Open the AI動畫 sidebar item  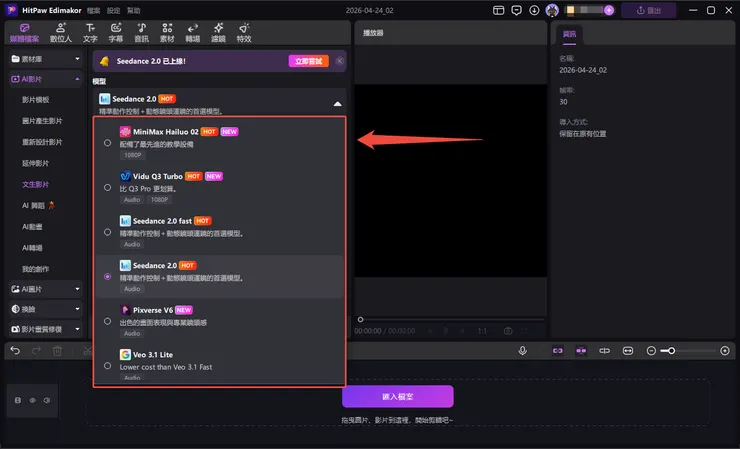click(32, 227)
